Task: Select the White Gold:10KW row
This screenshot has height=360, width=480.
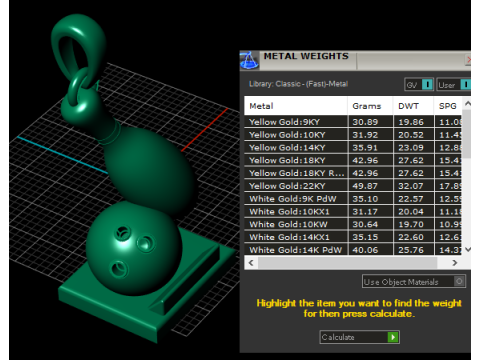Action: click(x=353, y=224)
